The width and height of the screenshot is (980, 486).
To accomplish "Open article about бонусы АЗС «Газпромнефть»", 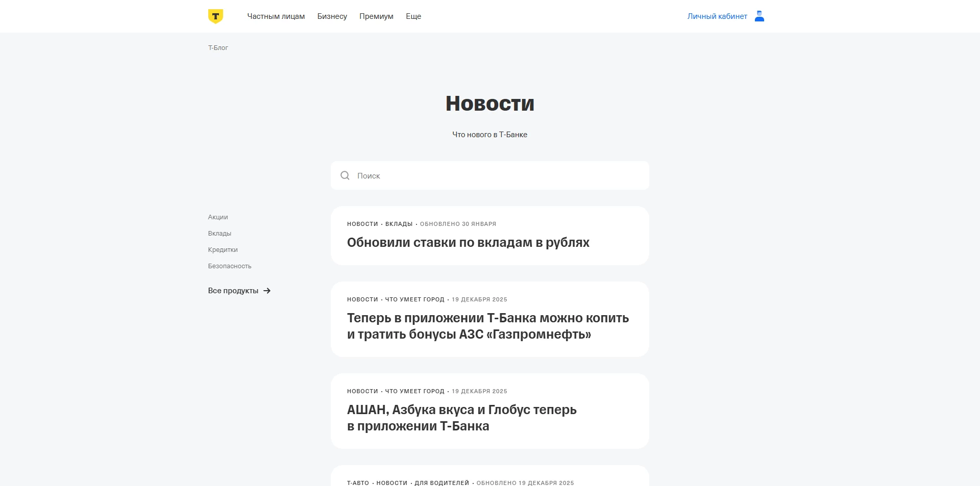I will pos(488,326).
